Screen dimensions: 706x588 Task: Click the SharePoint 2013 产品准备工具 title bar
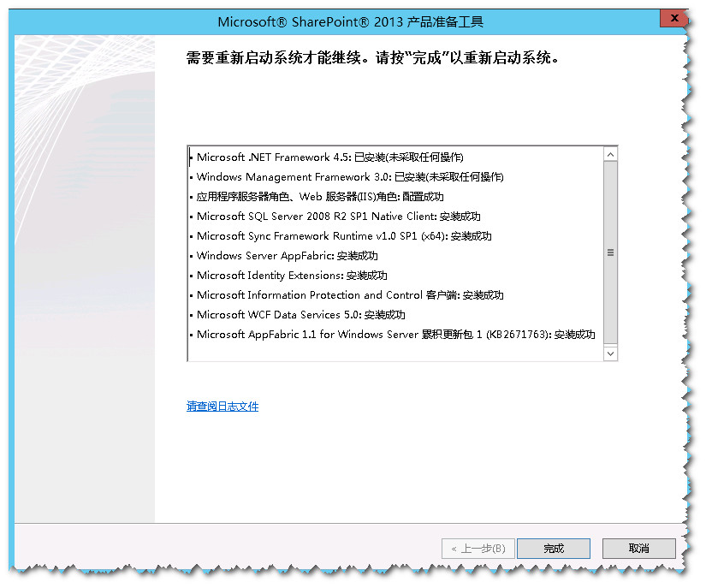coord(351,21)
